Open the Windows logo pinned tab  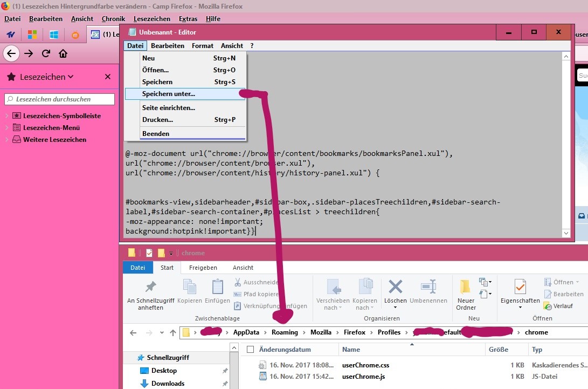[54, 35]
